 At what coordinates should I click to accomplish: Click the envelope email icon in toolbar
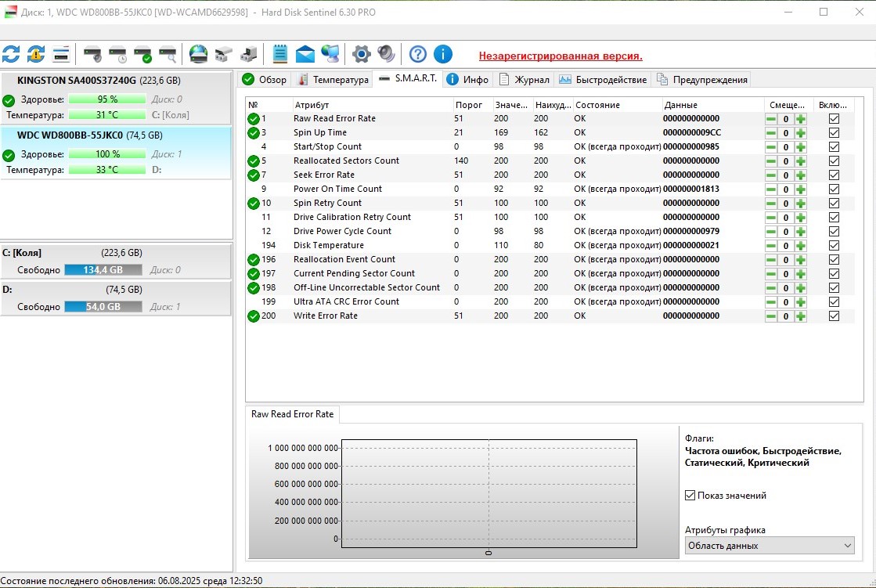coord(305,54)
